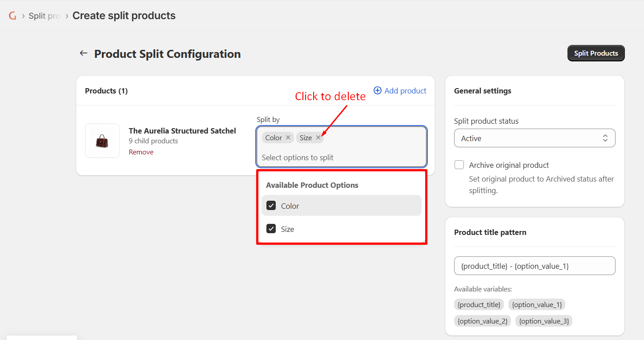Screen dimensions: 644x340
Task: Insert the {option_value_2} variable chip
Action: pyautogui.click(x=483, y=321)
